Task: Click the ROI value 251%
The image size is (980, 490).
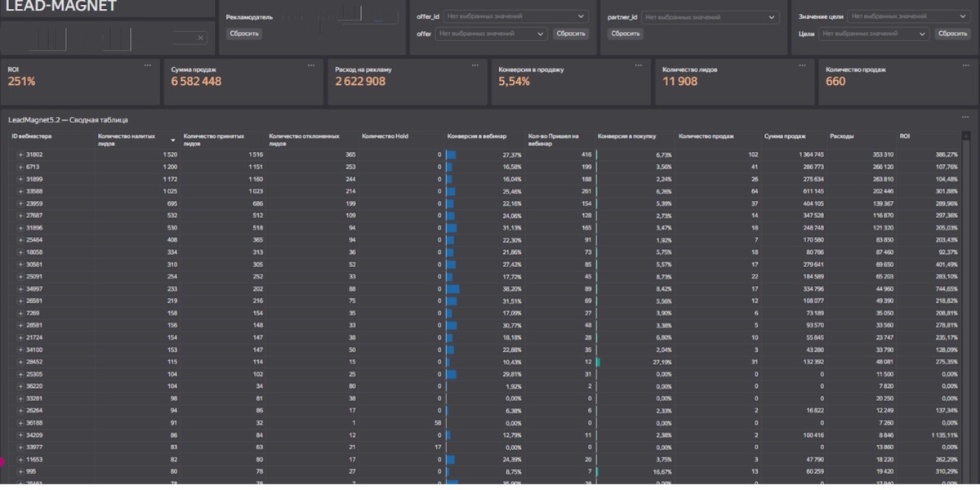Action: (x=22, y=82)
